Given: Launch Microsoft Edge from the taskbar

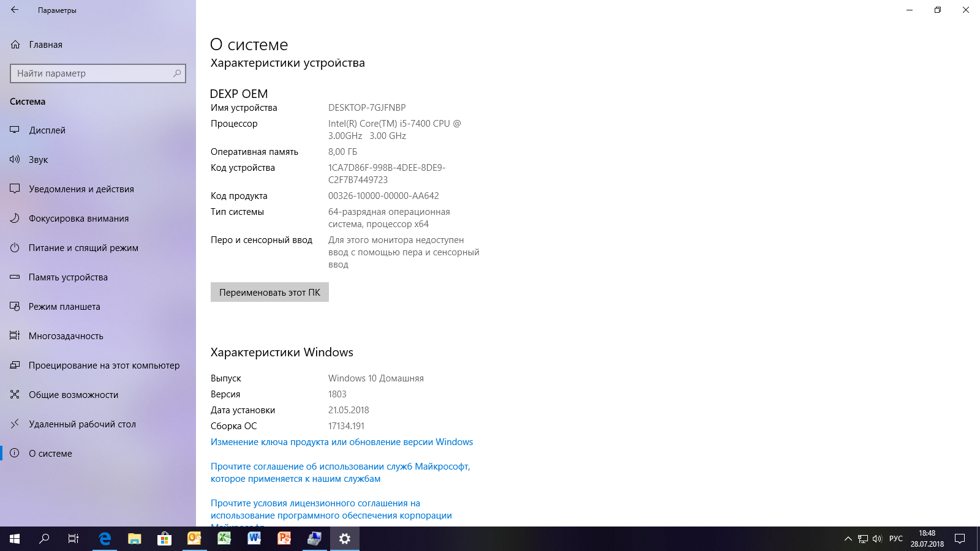Looking at the screenshot, I should click(x=105, y=539).
